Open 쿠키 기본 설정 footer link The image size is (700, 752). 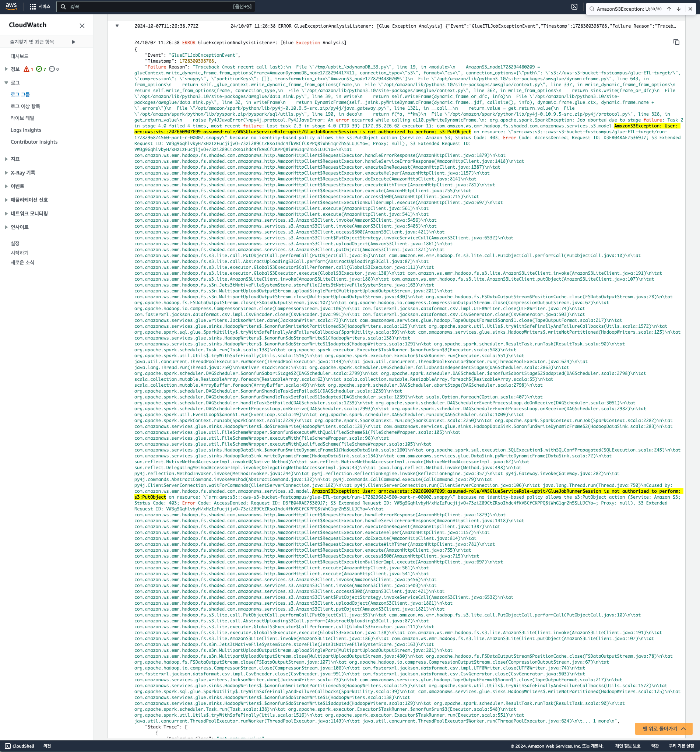click(681, 746)
